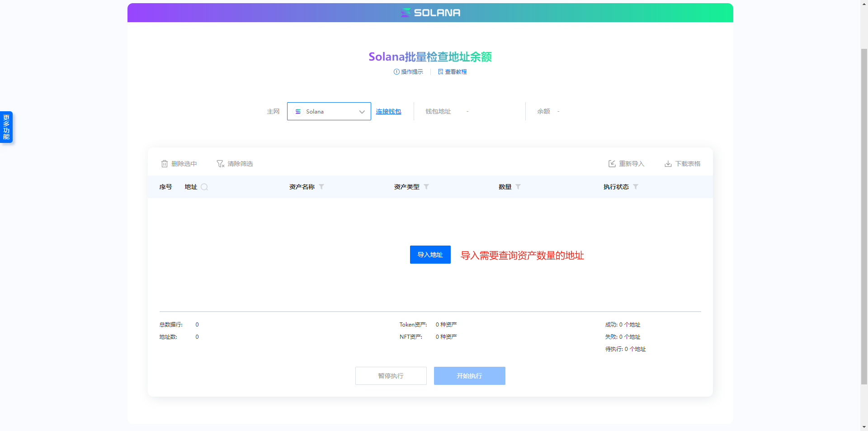Click the 序号 column header
This screenshot has height=431, width=868.
tap(165, 187)
